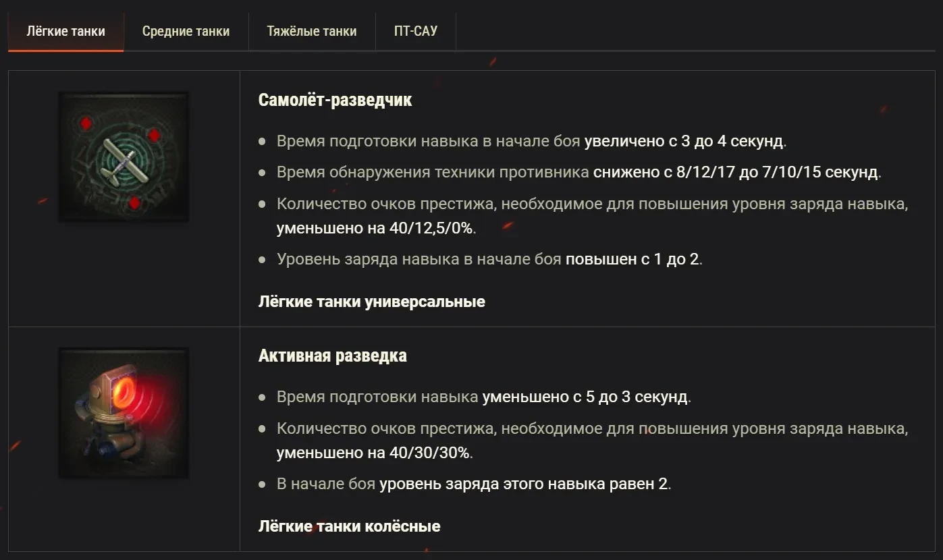Viewport: 943px width, 560px height.
Task: Click the Самолёт-разведчик heading
Action: pos(335,100)
